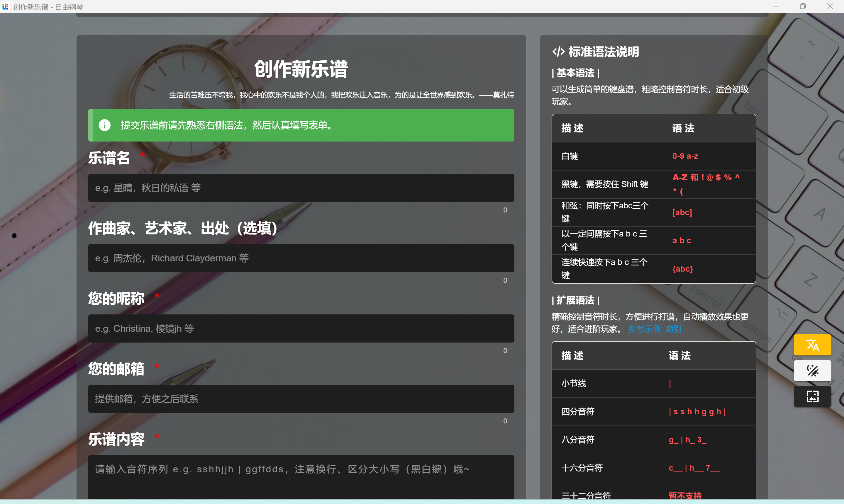Click the 十六分音符 row description
Viewport: 844px width, 504px height.
point(582,468)
